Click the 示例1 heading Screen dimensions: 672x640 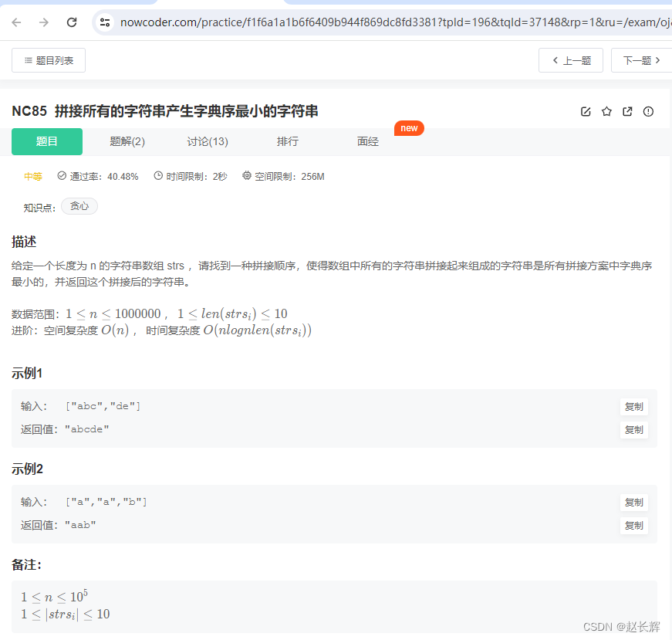click(27, 373)
